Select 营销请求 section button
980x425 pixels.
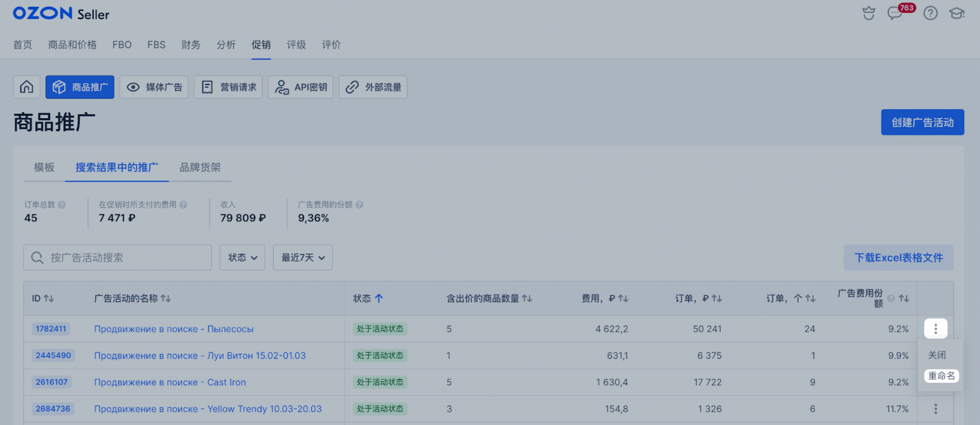pyautogui.click(x=228, y=87)
